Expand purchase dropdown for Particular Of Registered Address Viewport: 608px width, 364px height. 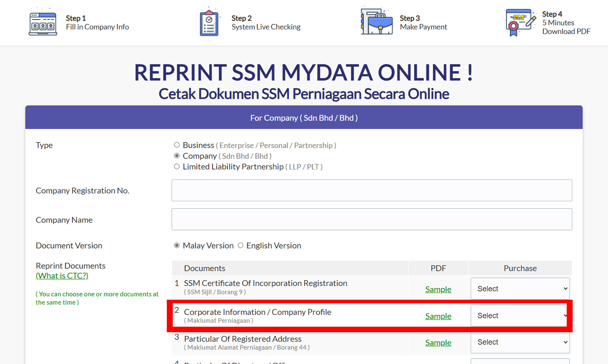point(520,342)
